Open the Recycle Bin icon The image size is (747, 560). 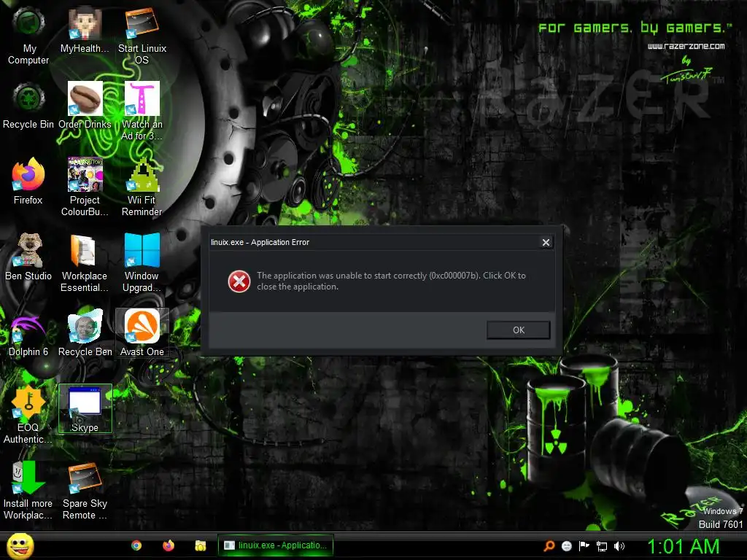(x=28, y=106)
